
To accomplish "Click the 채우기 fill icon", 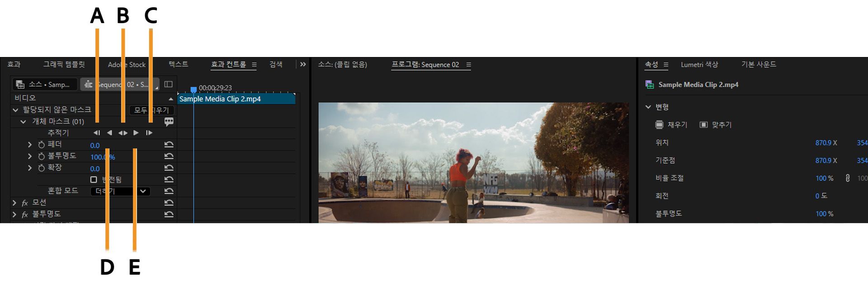I will coord(660,124).
